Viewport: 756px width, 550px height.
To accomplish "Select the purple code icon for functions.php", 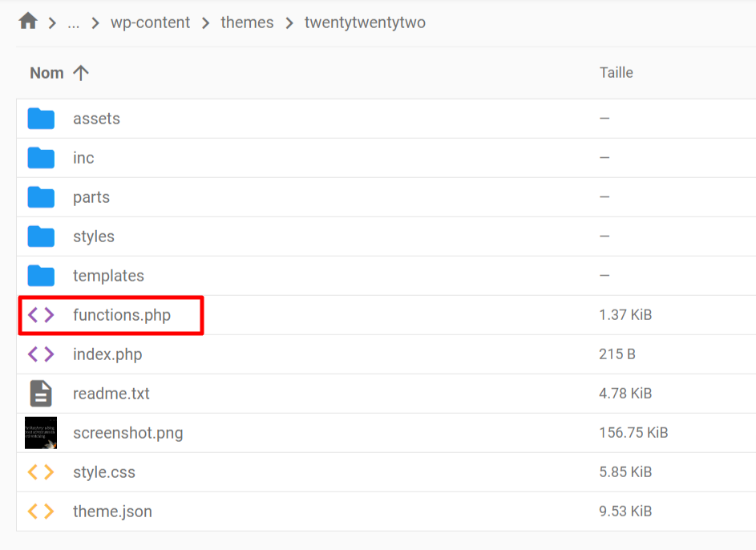I will point(41,314).
